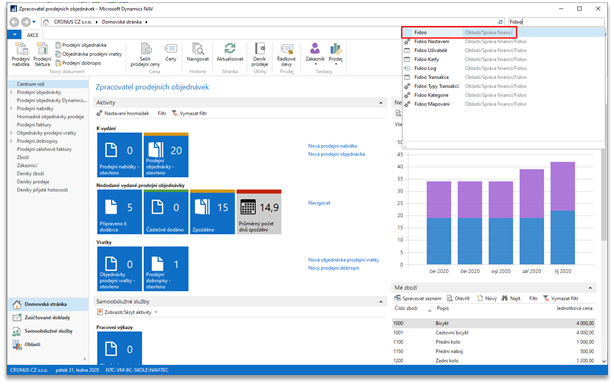Click Nový prodejní dobropis link

coord(334,268)
